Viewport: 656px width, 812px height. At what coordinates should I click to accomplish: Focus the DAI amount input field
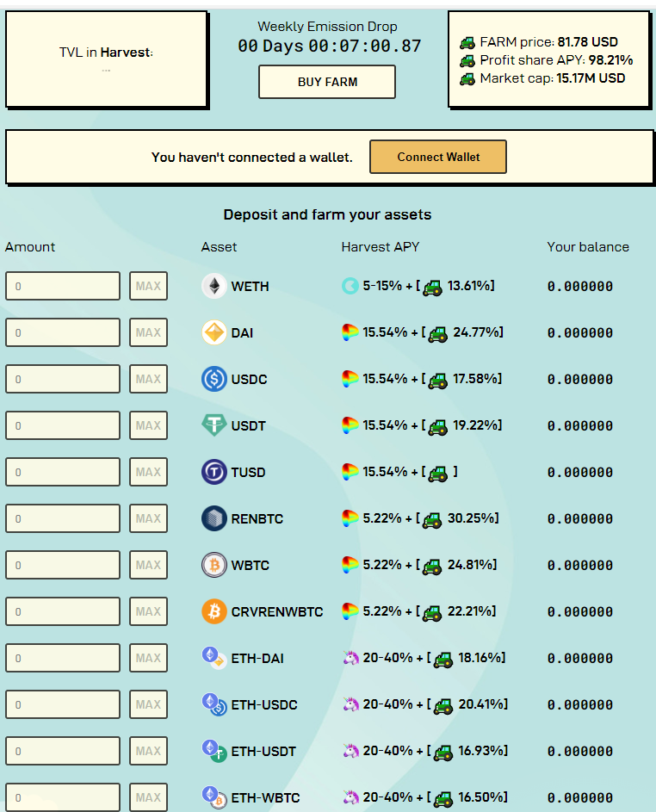(x=63, y=332)
